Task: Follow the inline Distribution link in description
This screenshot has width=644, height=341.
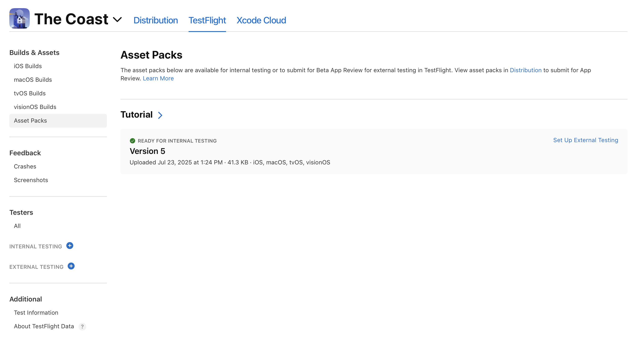Action: [x=525, y=70]
